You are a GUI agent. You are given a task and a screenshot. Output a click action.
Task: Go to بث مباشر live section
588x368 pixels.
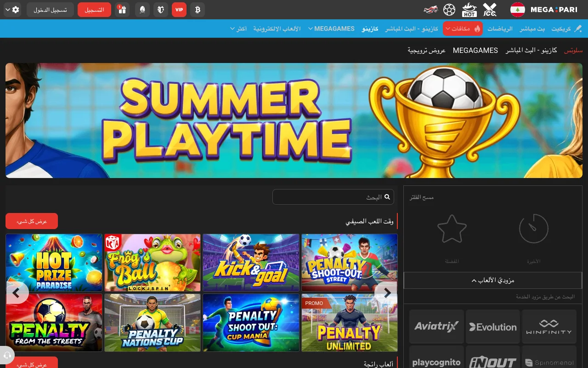coord(532,29)
